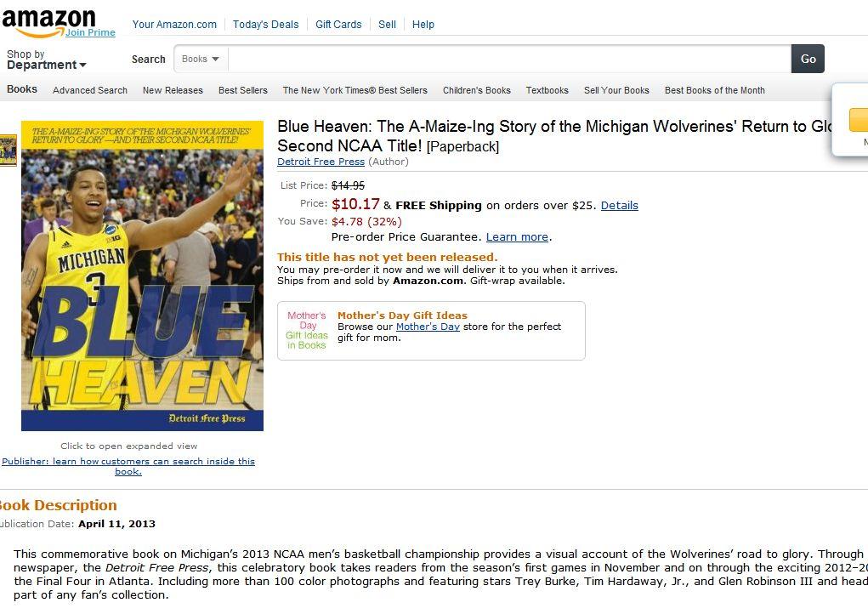Open Today's Deals
Viewport: 868px width, 614px height.
point(265,25)
